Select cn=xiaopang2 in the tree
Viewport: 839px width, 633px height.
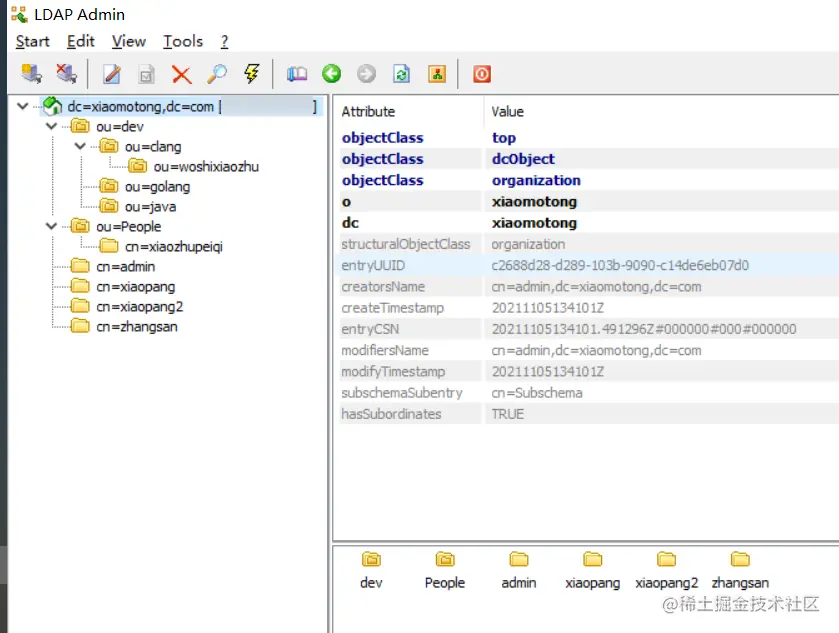pyautogui.click(x=140, y=307)
